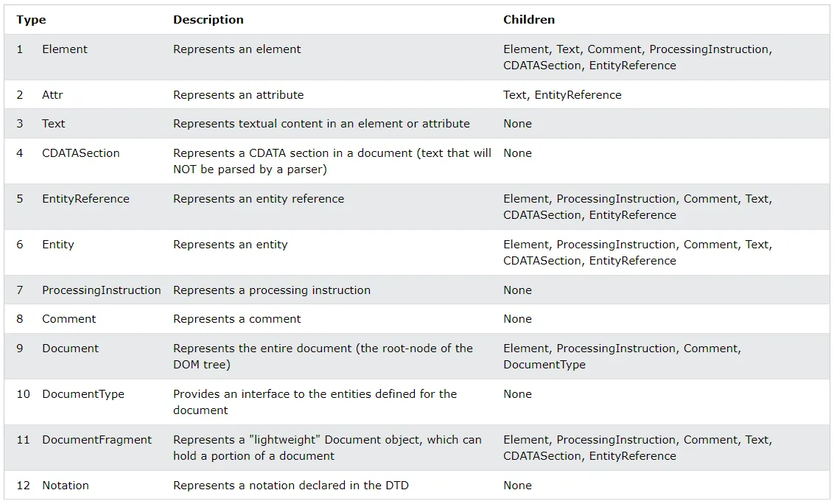Select the "DocumentFragment" type name in row 11
The width and height of the screenshot is (837, 504).
[x=97, y=440]
